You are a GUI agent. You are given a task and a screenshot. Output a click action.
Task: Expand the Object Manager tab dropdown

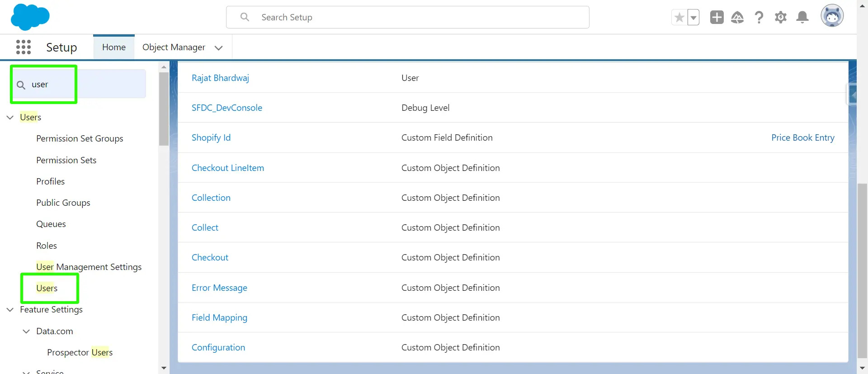point(219,47)
